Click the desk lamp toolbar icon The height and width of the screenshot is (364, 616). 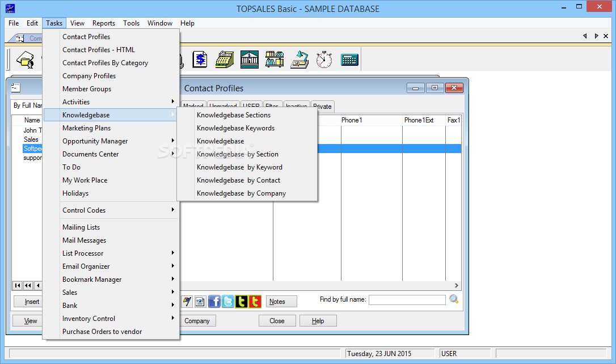pos(299,60)
